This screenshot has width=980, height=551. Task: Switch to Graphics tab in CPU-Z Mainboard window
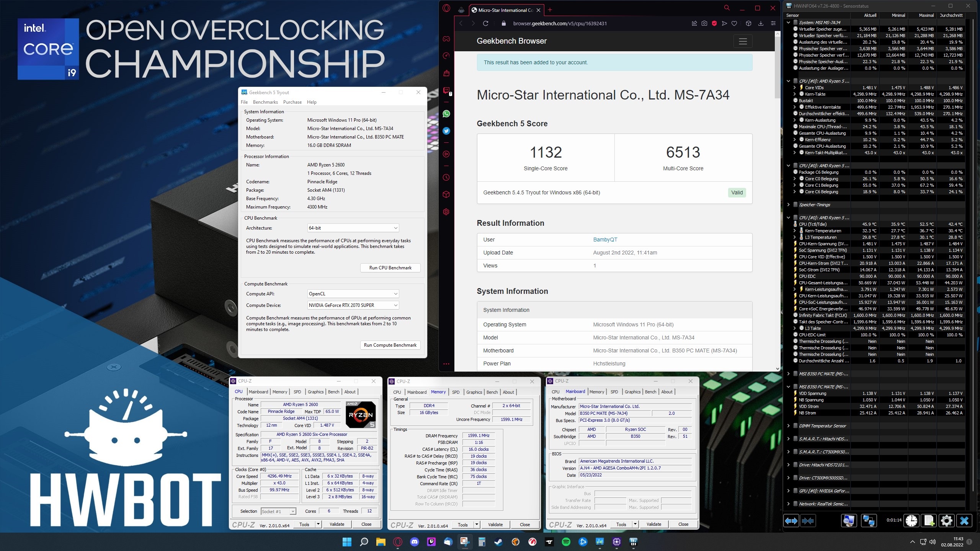pyautogui.click(x=632, y=392)
